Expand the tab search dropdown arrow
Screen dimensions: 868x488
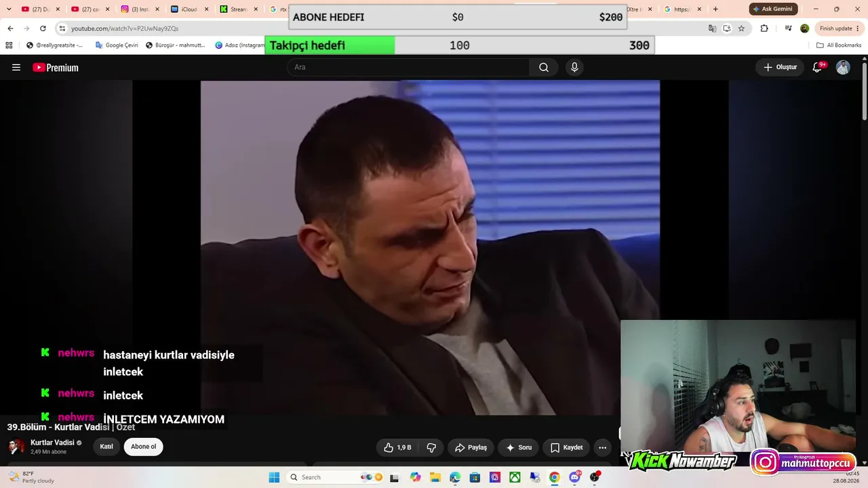[9, 9]
